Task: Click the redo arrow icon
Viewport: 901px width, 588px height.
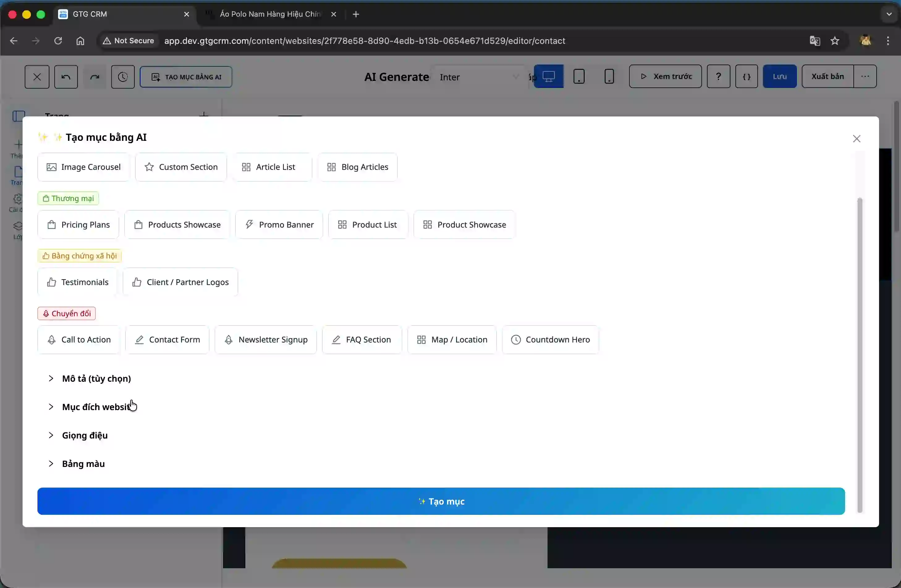Action: [x=95, y=77]
